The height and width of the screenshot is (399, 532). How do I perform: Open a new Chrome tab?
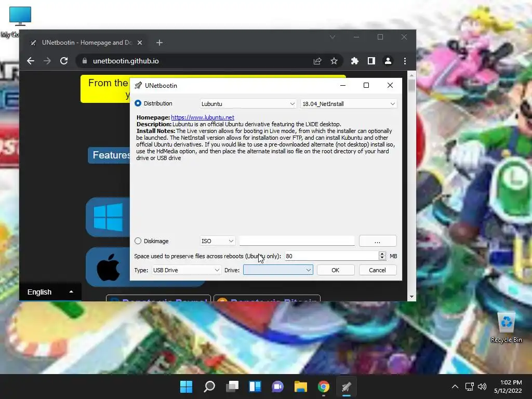[x=159, y=43]
